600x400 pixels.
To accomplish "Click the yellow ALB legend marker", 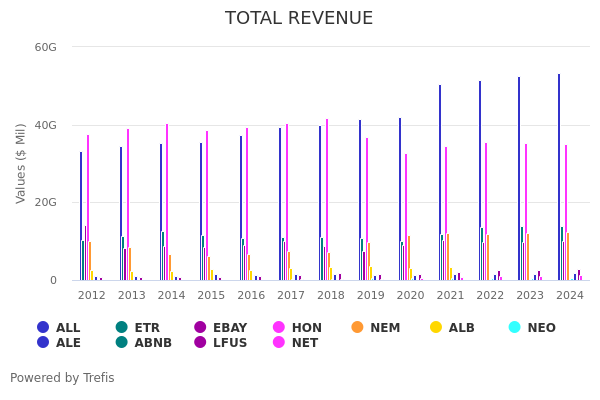I will [436, 327].
